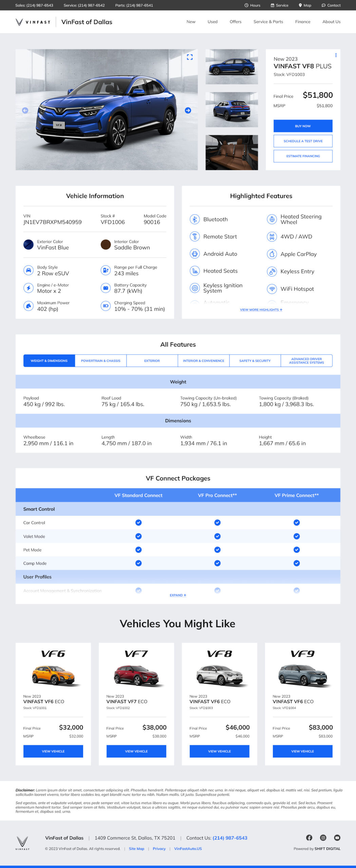This screenshot has width=356, height=868.
Task: Click Camp Mode check under VF Prime Connect
Action: [x=297, y=563]
